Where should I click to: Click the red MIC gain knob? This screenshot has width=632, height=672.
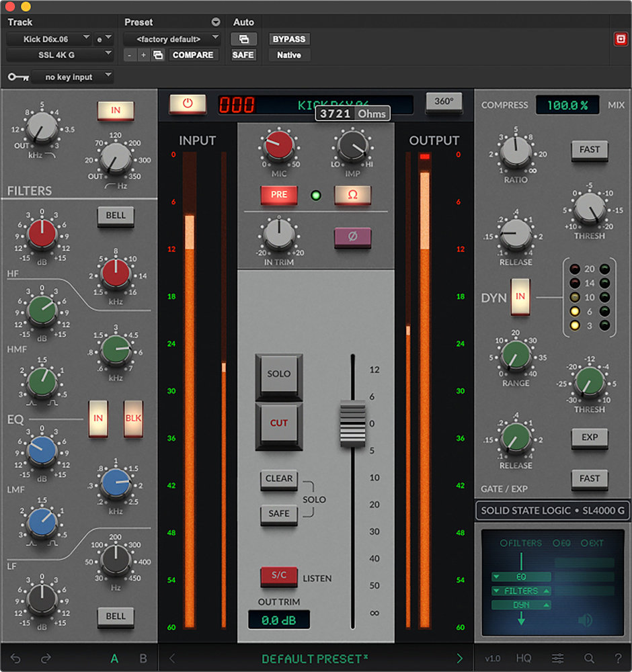(x=279, y=145)
